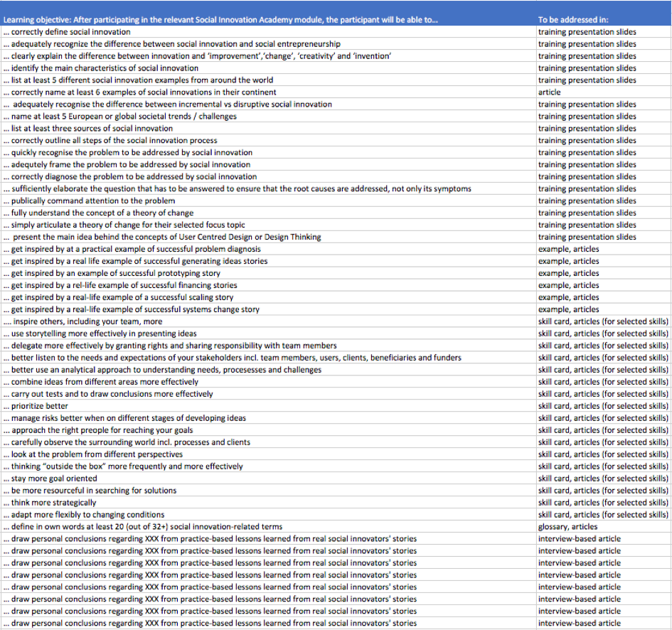The image size is (672, 630).
Task: Click 'example, articles' in the 'successful prototyping story' row
Action: (604, 273)
